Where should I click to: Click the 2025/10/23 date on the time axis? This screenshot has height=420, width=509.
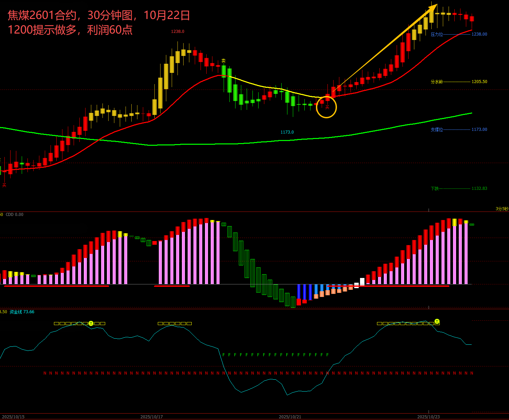tap(428, 417)
